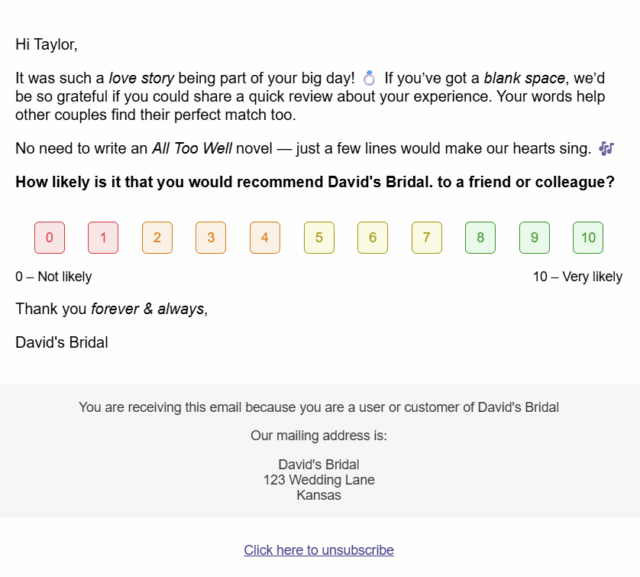The width and height of the screenshot is (640, 577).
Task: Give the top score of 10
Action: (x=588, y=238)
